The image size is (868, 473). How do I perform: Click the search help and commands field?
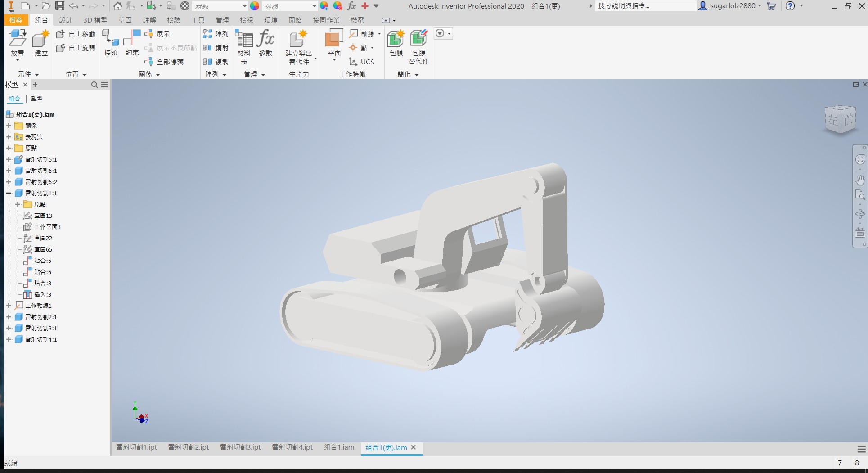[x=646, y=6]
